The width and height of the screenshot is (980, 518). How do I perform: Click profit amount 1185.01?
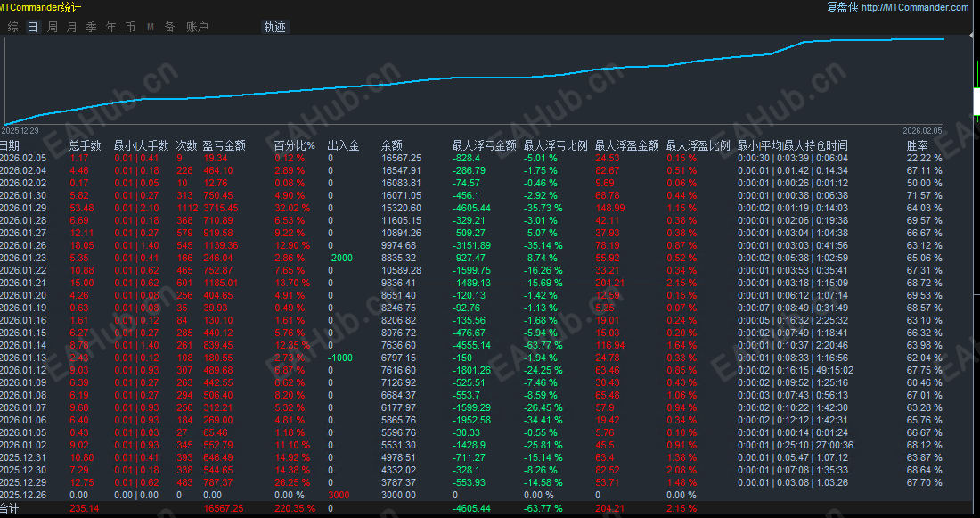tap(221, 283)
